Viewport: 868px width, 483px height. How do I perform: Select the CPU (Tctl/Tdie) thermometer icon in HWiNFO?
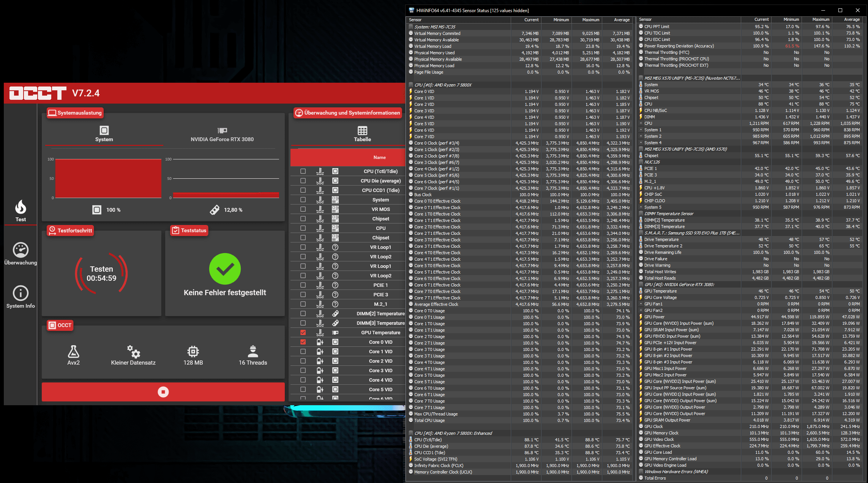coord(411,440)
